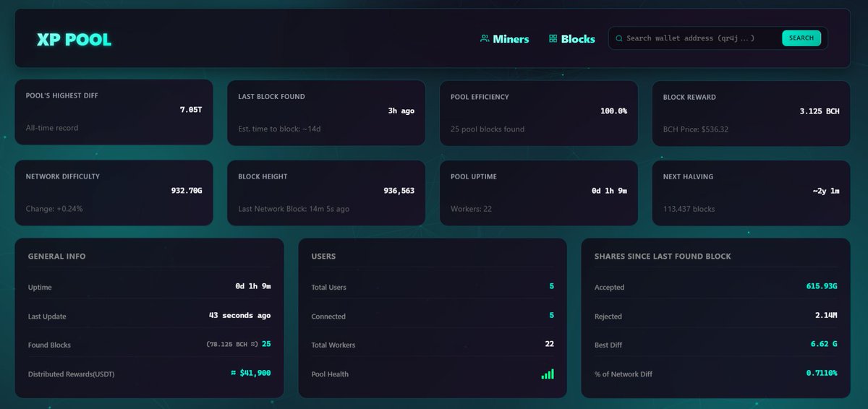Click the Pool Efficiency value 100.0%
The height and width of the screenshot is (409, 868).
[x=613, y=111]
